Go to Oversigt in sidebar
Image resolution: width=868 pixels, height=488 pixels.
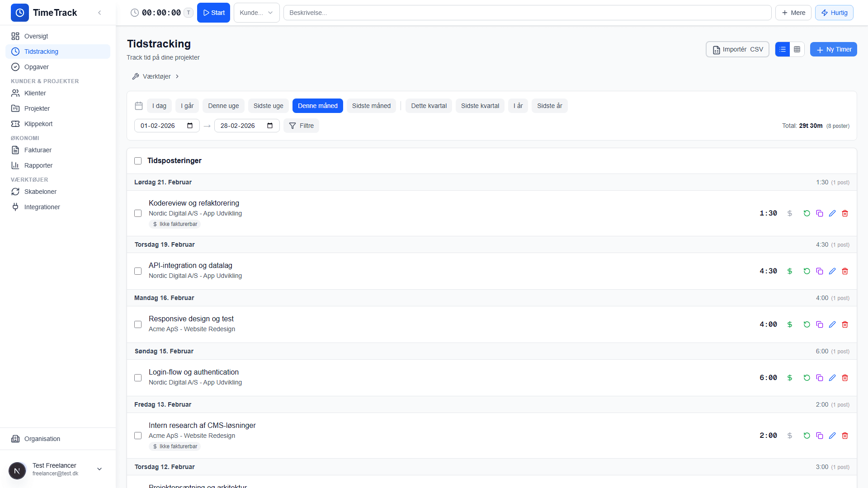(58, 36)
